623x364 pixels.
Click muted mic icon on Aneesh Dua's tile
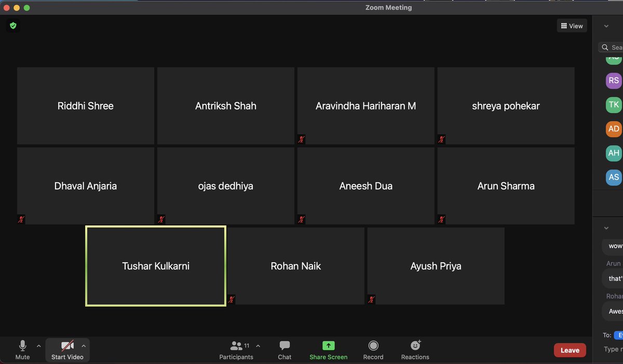pyautogui.click(x=301, y=219)
